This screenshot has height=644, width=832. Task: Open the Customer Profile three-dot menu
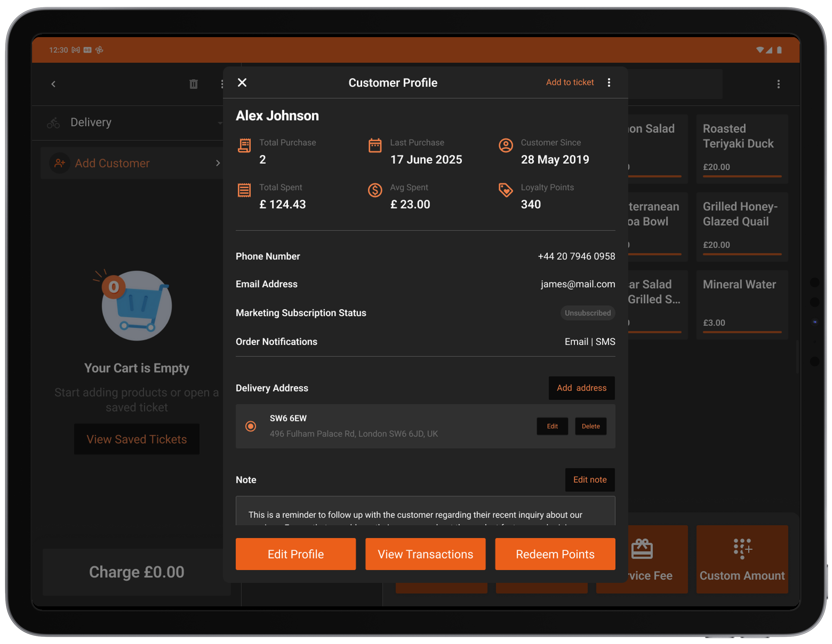(609, 82)
